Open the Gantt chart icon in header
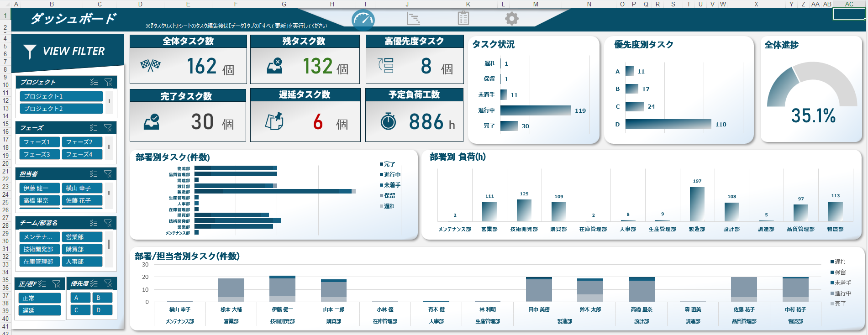868x335 pixels. pos(413,19)
